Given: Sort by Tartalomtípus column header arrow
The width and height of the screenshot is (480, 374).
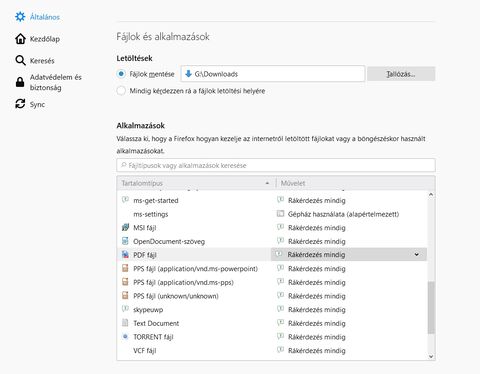Looking at the screenshot, I should click(267, 183).
